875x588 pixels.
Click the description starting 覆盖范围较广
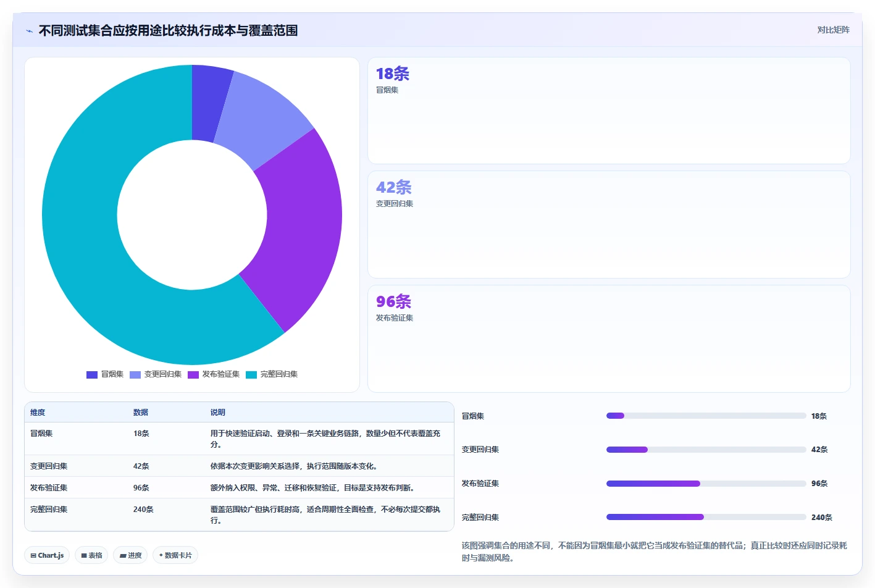tap(325, 515)
